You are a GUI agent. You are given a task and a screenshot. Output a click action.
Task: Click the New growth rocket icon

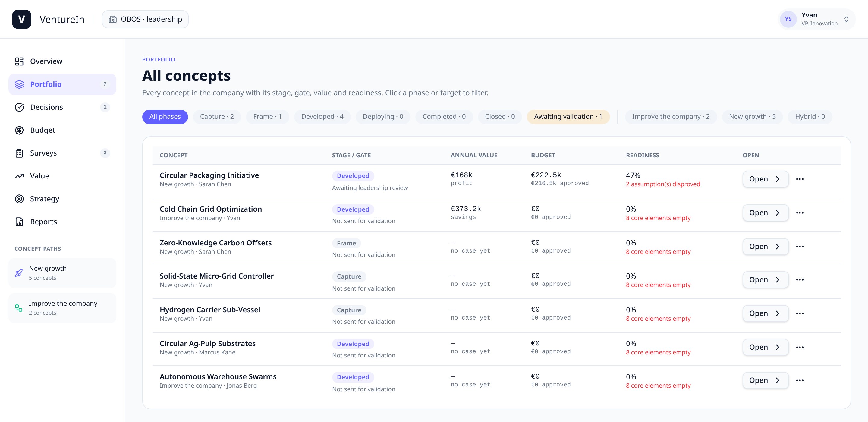[x=19, y=273]
